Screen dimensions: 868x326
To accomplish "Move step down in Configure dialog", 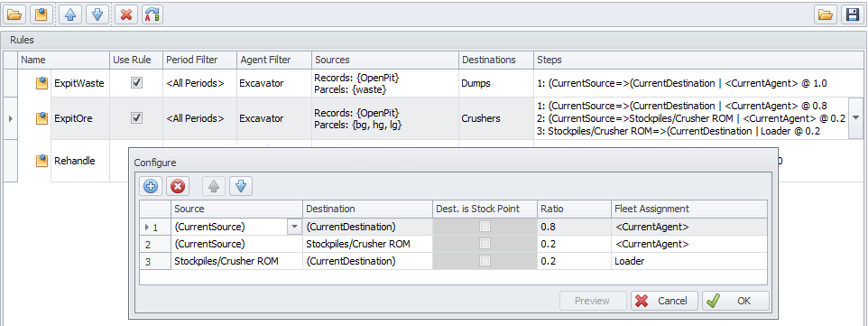I will [241, 186].
